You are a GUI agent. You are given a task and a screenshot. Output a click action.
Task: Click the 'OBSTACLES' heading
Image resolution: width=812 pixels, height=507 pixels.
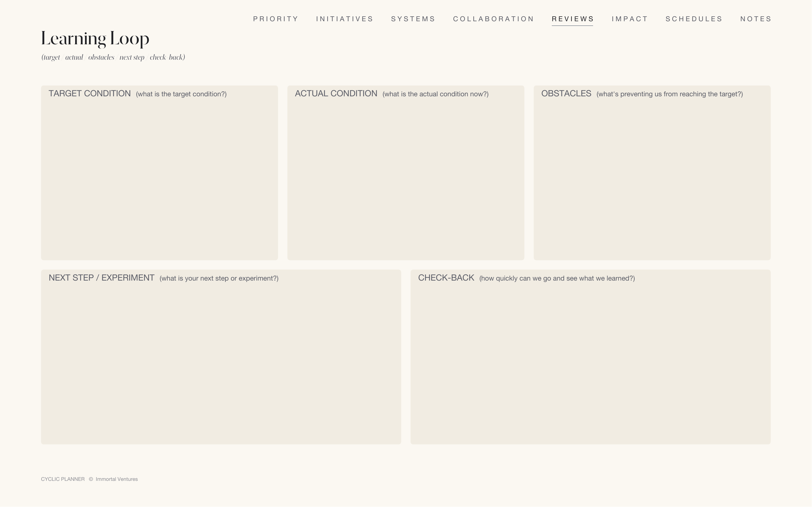click(x=566, y=94)
